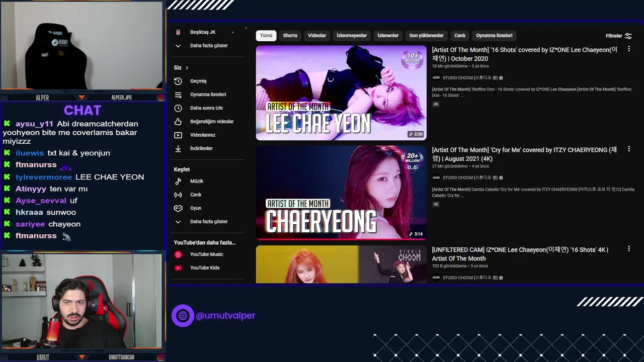The image size is (644, 362).
Task: Click STUDIO CHOOM avatar on third video
Action: pyautogui.click(x=436, y=278)
